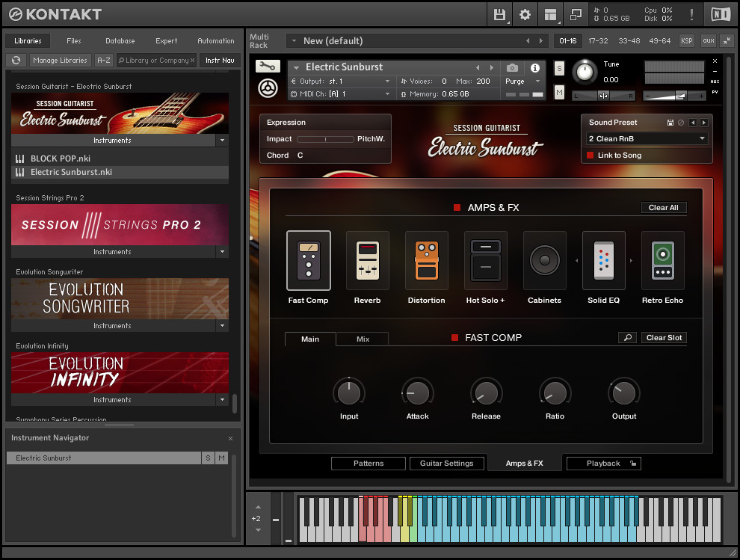Image resolution: width=740 pixels, height=560 pixels.
Task: Click Manage Libraries button
Action: tap(60, 61)
